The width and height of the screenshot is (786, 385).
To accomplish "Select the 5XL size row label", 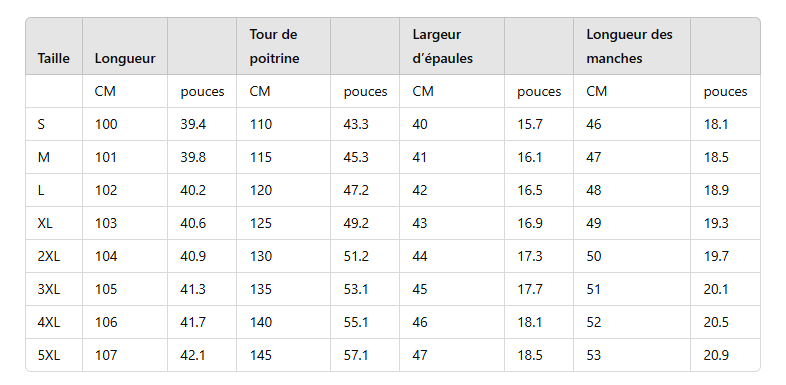I will [x=49, y=355].
